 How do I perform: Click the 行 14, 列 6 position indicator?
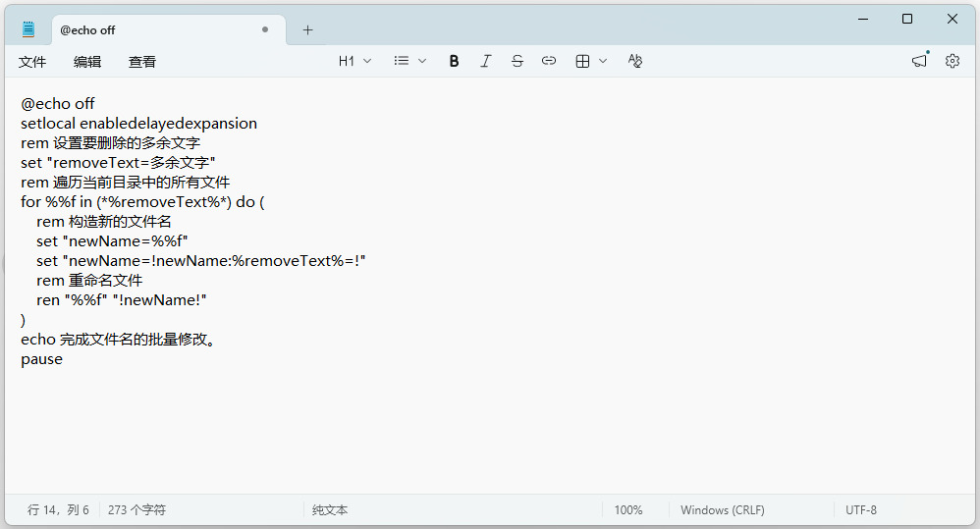(58, 510)
